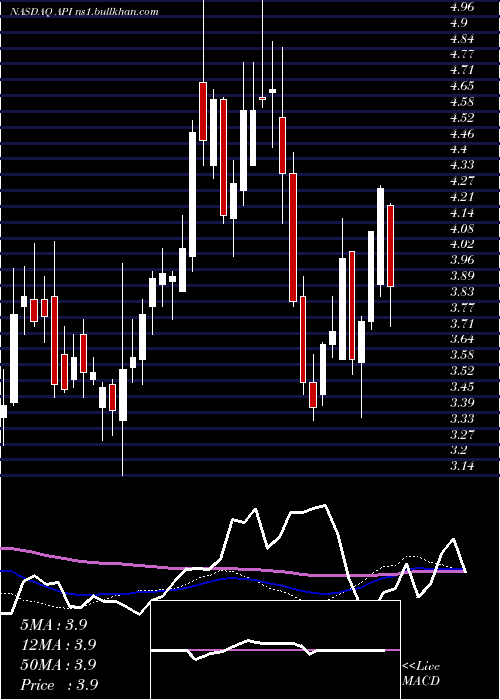Click the 3.39 price level label
The image size is (500, 700).
[x=464, y=403]
